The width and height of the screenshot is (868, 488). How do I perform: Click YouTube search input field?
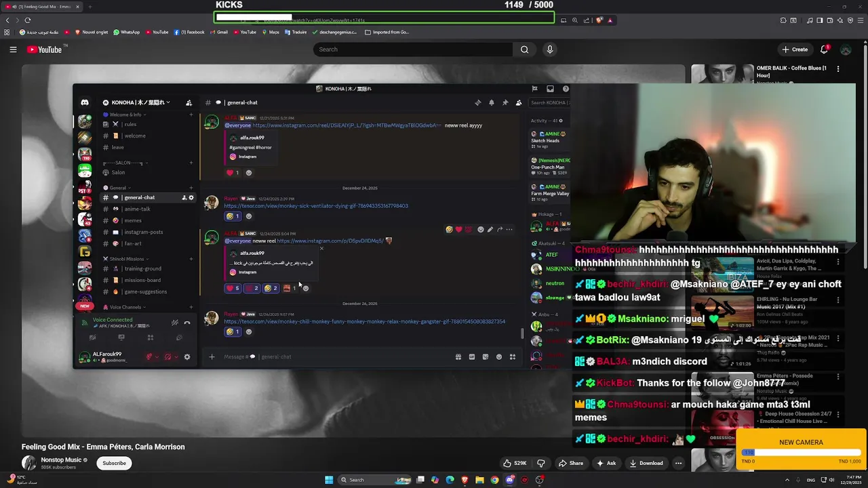point(414,49)
